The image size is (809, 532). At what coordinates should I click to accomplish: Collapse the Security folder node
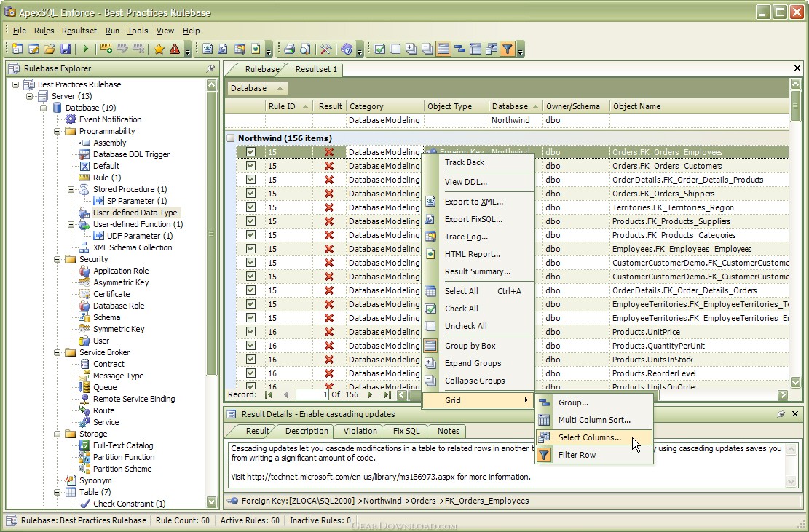click(x=58, y=259)
